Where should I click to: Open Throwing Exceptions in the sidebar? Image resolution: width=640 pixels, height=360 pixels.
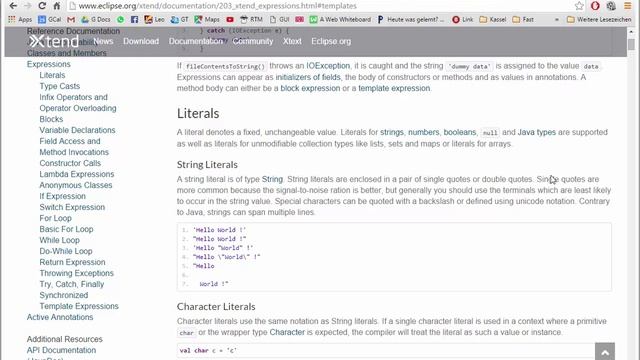(77, 273)
